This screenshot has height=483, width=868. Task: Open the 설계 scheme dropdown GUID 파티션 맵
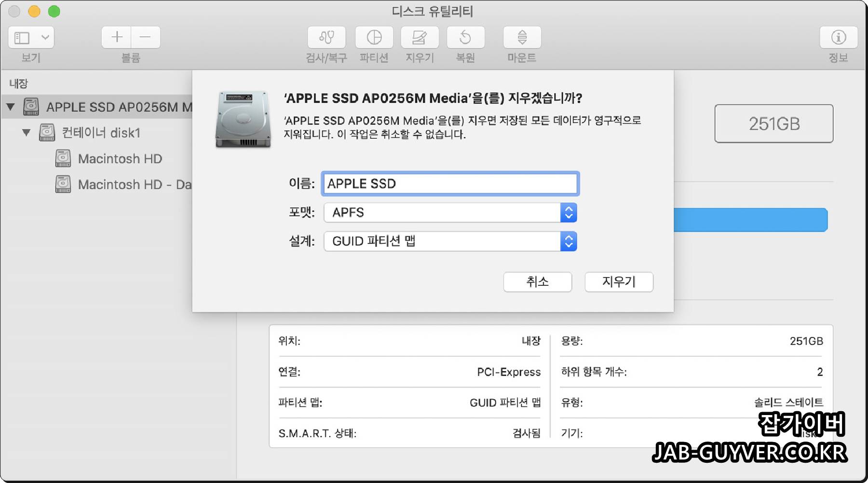tap(450, 241)
